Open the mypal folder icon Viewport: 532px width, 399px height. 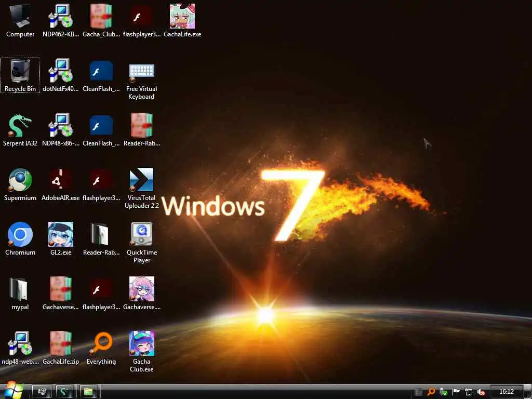(20, 294)
